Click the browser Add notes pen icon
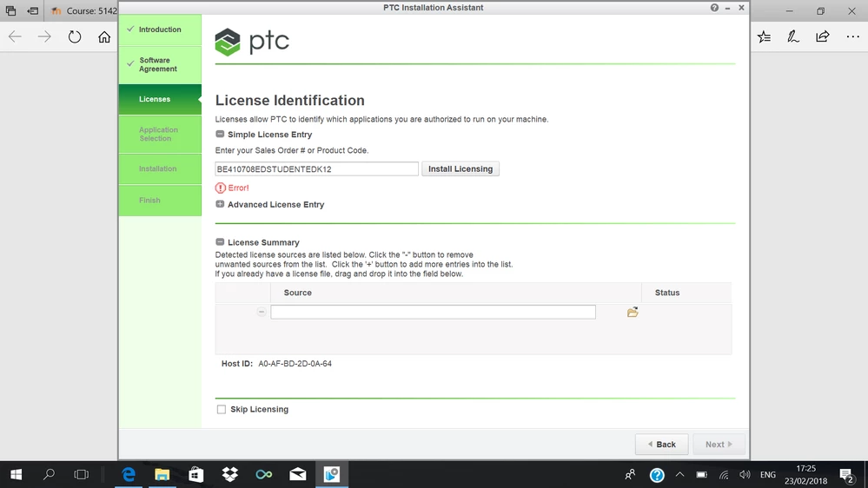The width and height of the screenshot is (868, 488). tap(793, 37)
